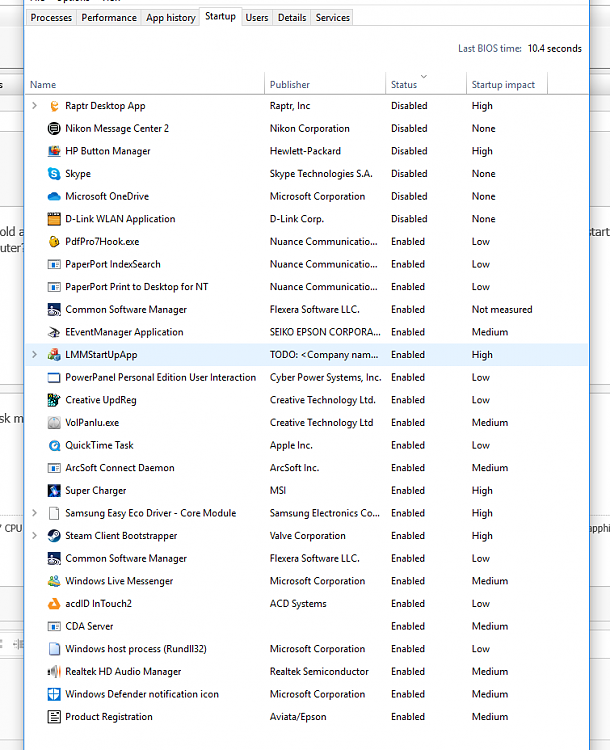Expand the Steam Client Bootstrapper entry

click(x=34, y=536)
